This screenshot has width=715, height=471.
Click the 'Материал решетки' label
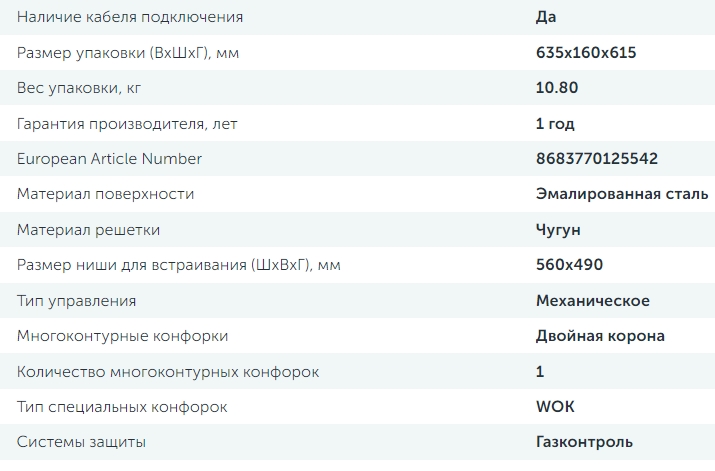[88, 230]
